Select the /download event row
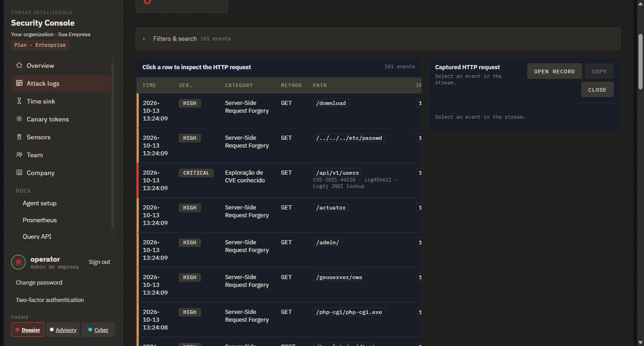644x346 pixels. click(x=279, y=111)
